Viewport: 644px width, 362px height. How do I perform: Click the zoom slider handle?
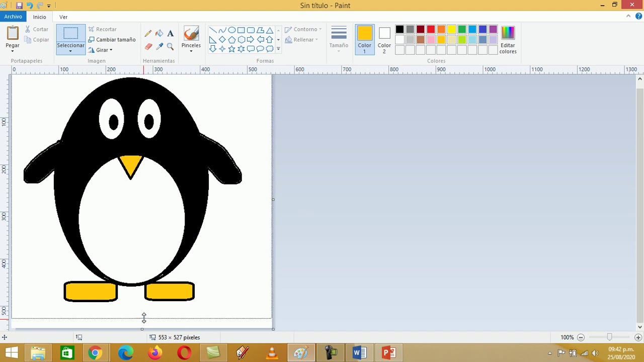tap(609, 337)
